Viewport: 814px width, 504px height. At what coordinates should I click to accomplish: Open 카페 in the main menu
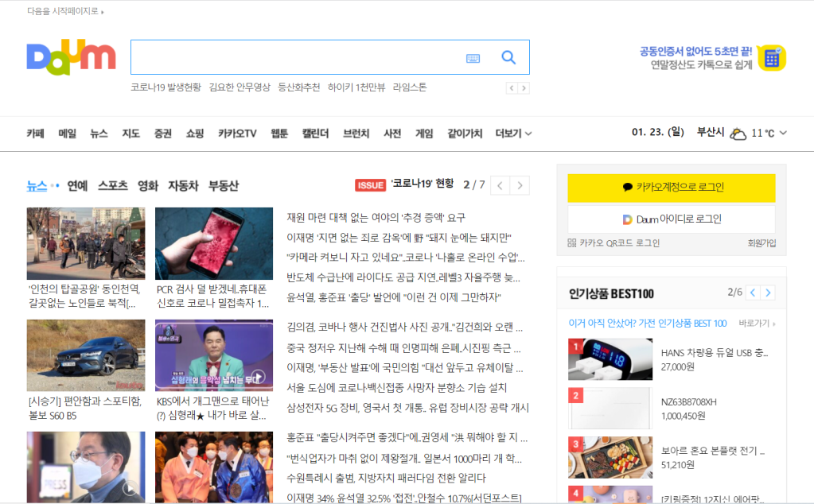pyautogui.click(x=35, y=134)
